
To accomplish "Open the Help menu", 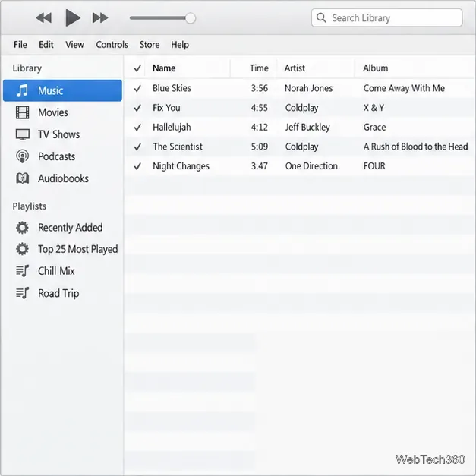I will tap(180, 45).
